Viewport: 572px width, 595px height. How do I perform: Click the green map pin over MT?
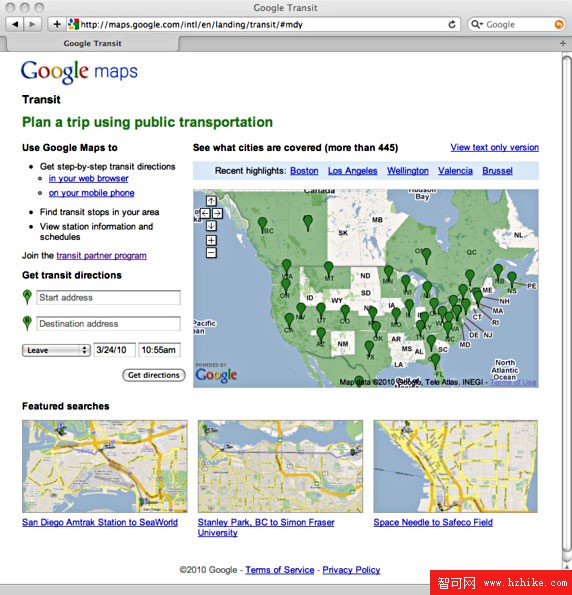pyautogui.click(x=329, y=268)
